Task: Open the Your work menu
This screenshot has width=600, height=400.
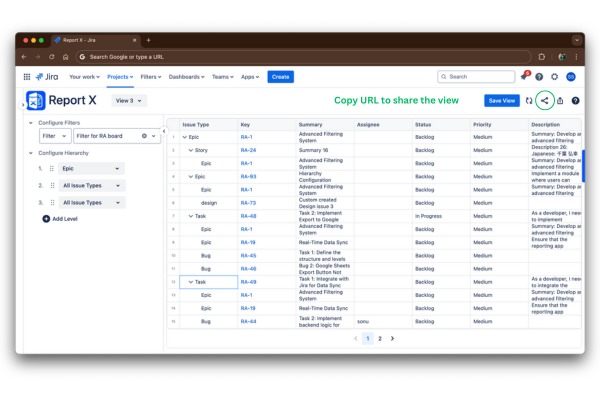Action: pyautogui.click(x=85, y=77)
